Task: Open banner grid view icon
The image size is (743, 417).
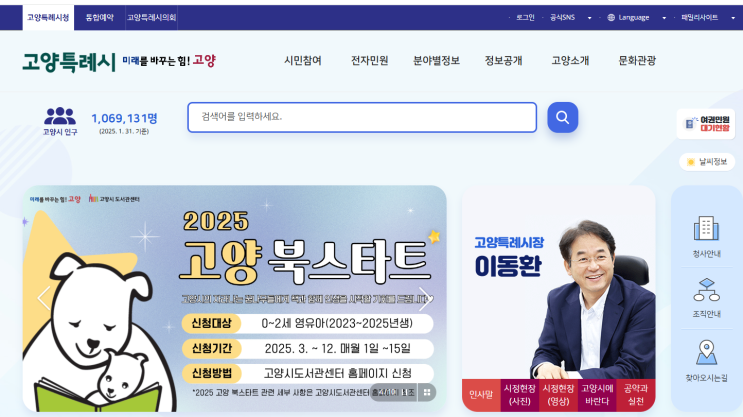Action: (427, 392)
